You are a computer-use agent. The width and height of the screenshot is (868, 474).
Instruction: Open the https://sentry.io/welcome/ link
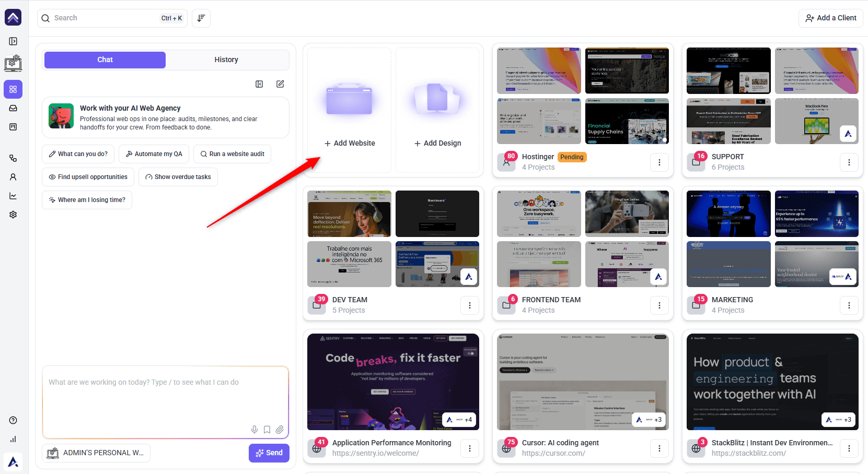coord(375,454)
